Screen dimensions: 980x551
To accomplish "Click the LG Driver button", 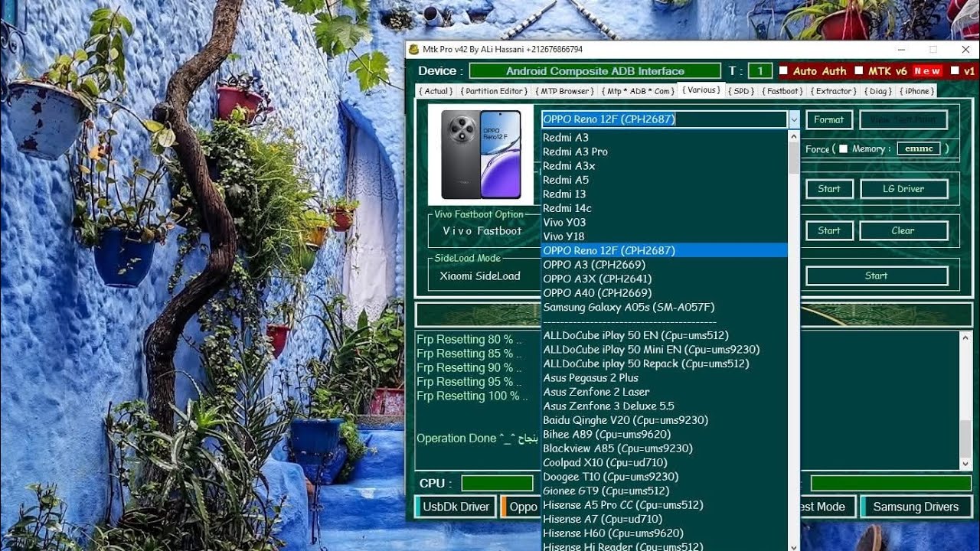I will point(904,189).
